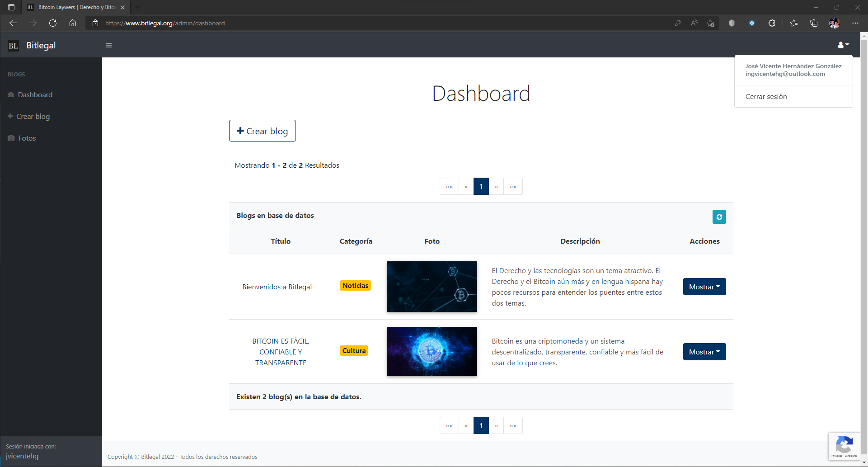The width and height of the screenshot is (868, 467).
Task: Open the tab actions menu icon
Action: [x=11, y=7]
